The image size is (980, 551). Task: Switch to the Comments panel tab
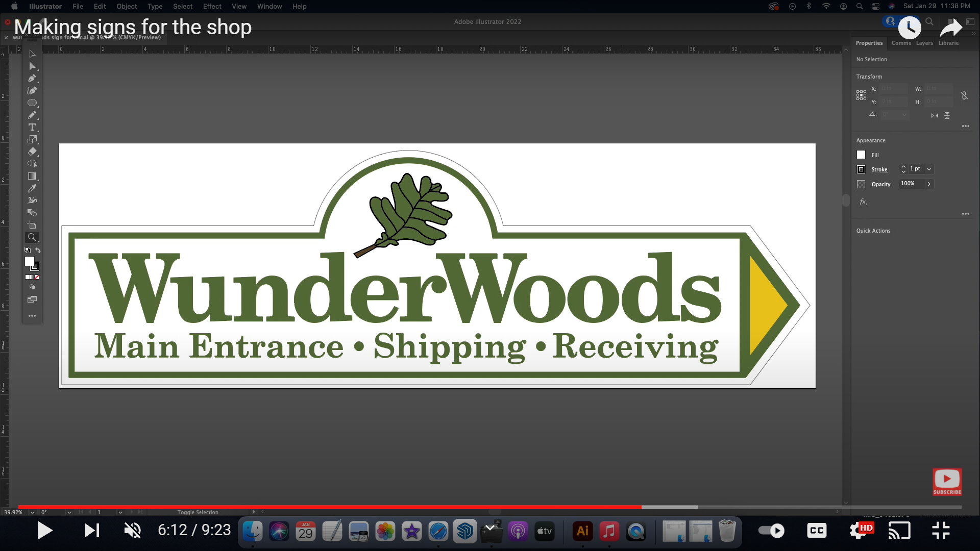(x=901, y=43)
